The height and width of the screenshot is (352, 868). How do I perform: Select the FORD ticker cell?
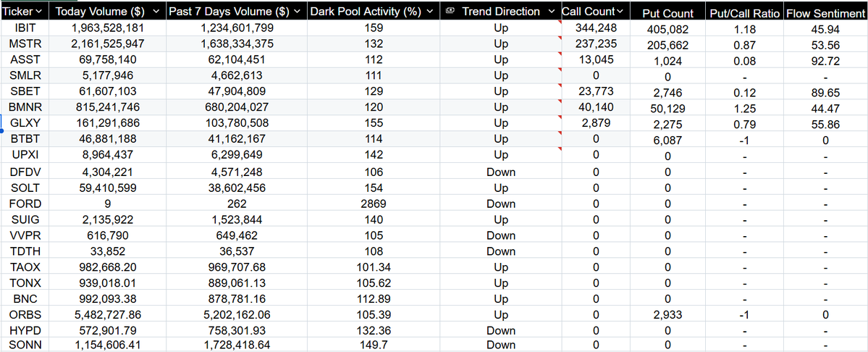coord(25,204)
